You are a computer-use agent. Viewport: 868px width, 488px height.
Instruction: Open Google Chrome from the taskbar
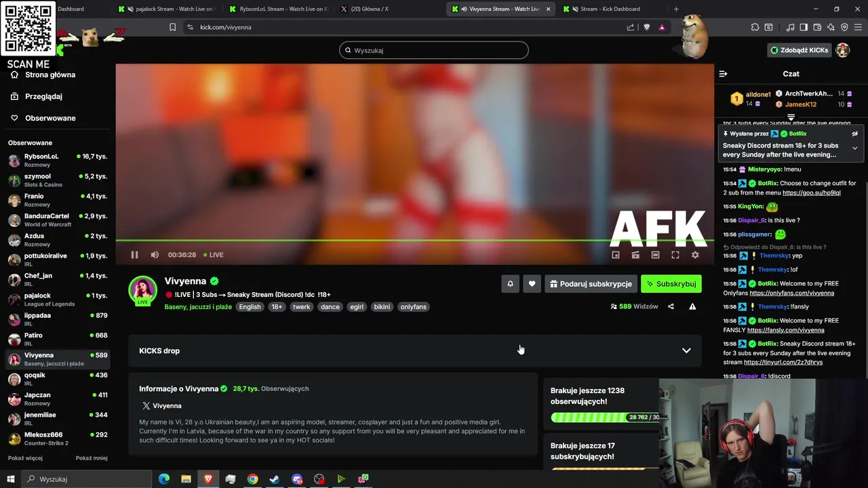point(252,479)
